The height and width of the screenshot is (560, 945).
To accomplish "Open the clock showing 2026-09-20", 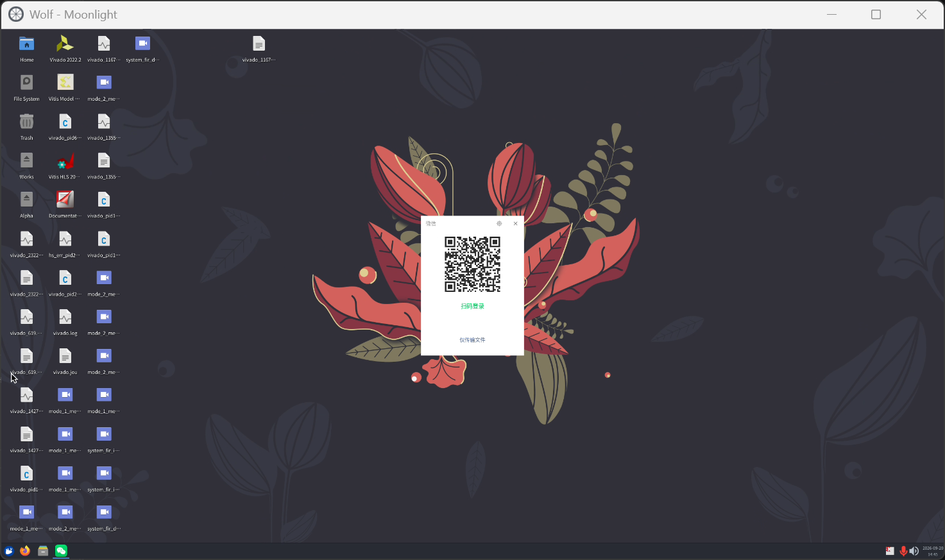I will coord(933,551).
